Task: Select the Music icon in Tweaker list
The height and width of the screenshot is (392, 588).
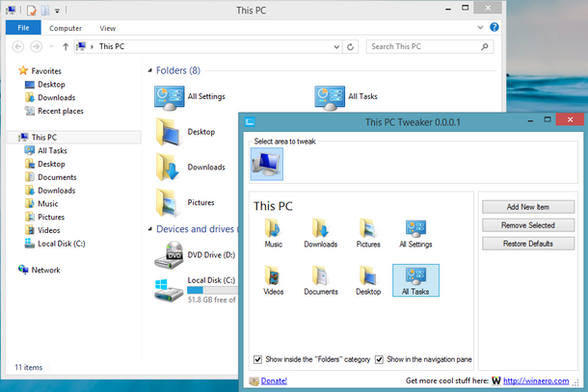Action: (274, 233)
